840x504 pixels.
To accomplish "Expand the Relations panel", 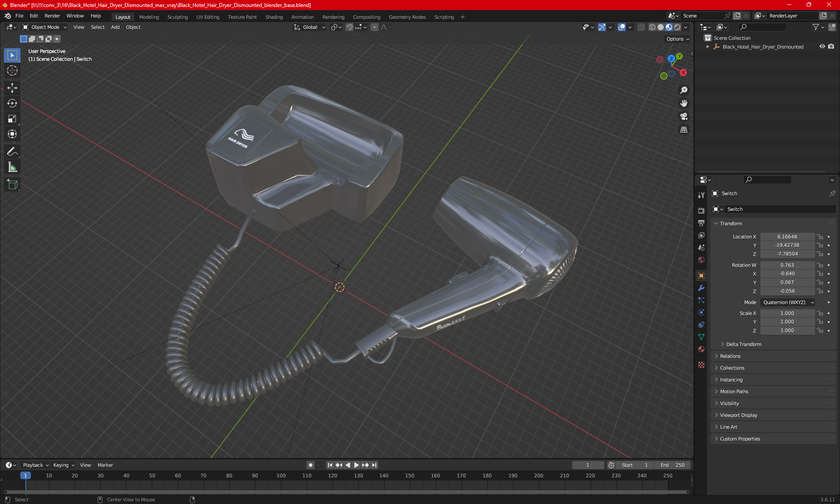I will tap(730, 356).
